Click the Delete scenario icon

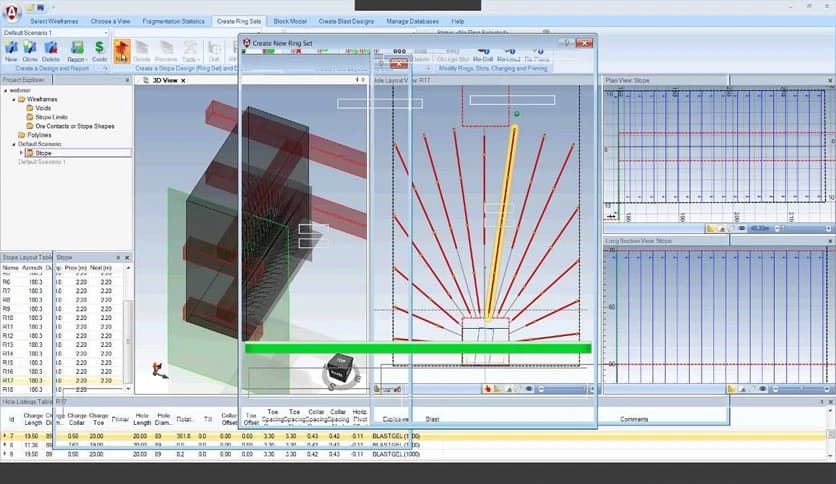[51, 48]
